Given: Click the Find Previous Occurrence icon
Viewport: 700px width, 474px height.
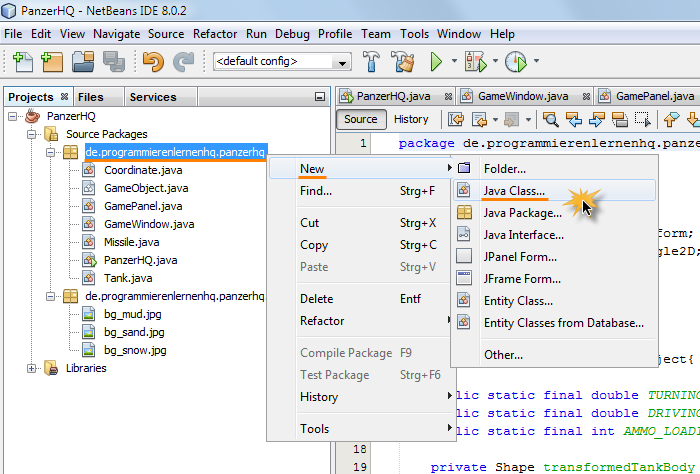Looking at the screenshot, I should (x=574, y=119).
